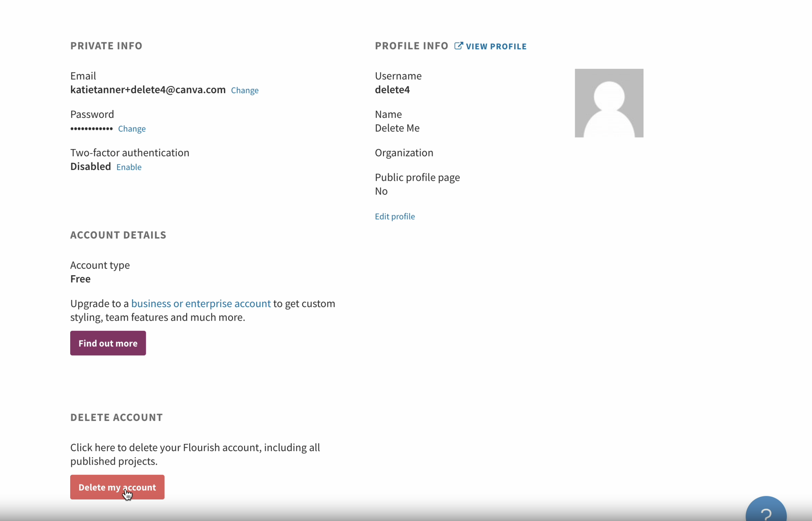
Task: Select the name Delete Me
Action: pos(397,128)
